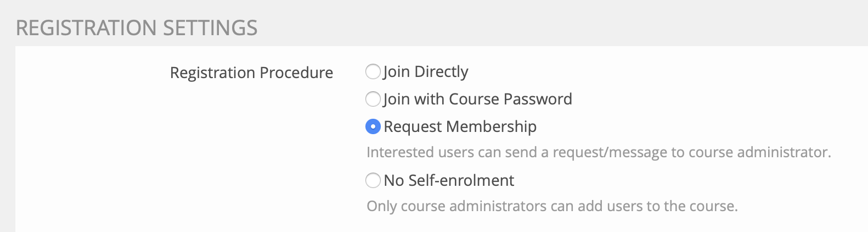This screenshot has width=868, height=232.
Task: Click the 'No Self-enrolment' label text
Action: [449, 180]
